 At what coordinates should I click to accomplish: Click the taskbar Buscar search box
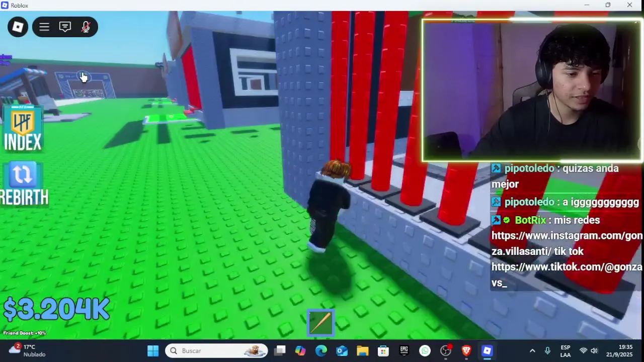[217, 350]
